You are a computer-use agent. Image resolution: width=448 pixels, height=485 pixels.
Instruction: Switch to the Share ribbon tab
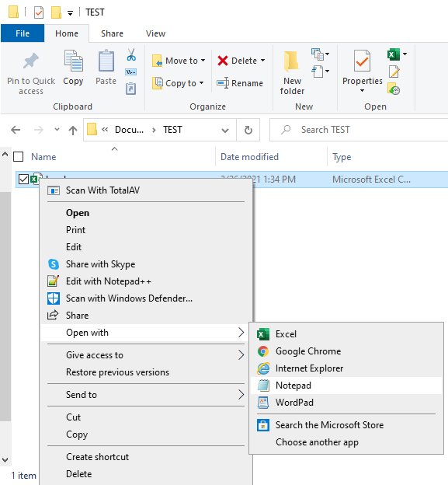[x=112, y=33]
